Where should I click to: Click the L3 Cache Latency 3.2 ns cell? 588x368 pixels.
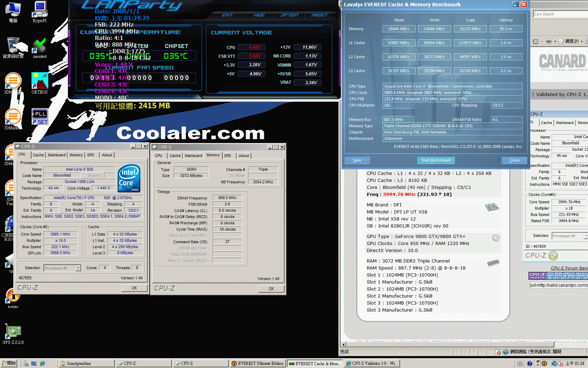(506, 71)
